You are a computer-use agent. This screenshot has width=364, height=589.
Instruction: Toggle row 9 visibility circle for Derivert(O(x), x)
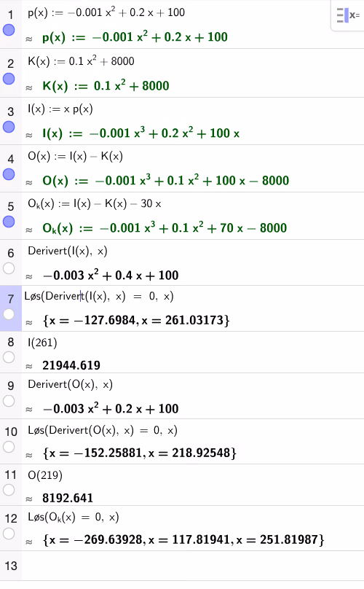pyautogui.click(x=9, y=401)
